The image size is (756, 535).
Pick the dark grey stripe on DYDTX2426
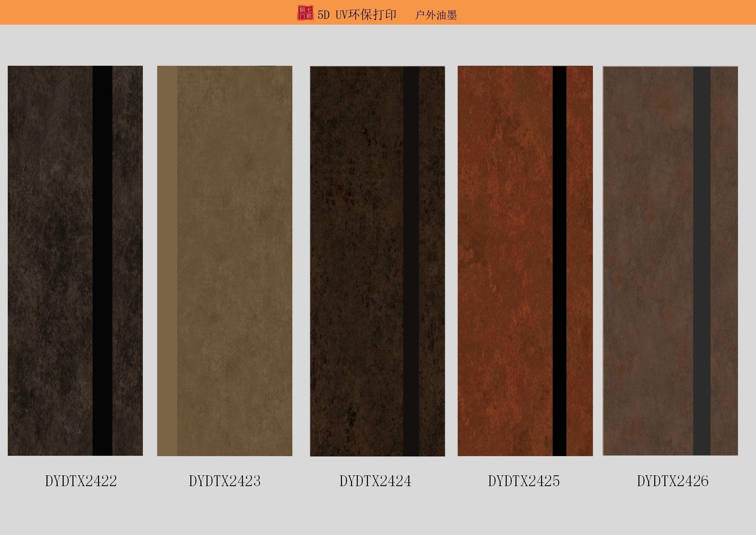(702, 260)
